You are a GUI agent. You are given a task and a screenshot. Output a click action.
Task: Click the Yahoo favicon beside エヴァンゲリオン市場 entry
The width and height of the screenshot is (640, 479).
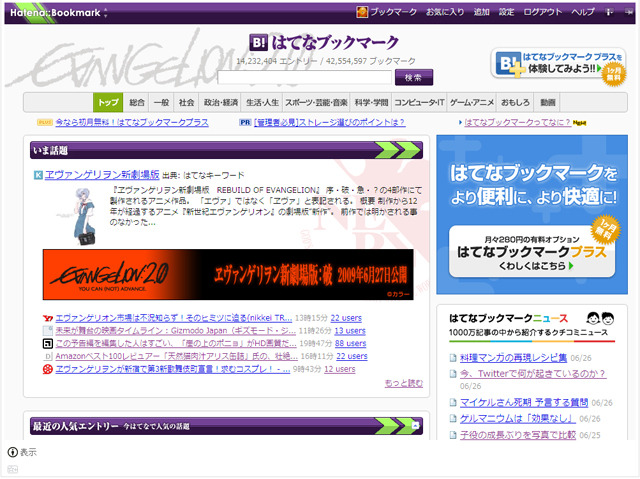point(48,318)
